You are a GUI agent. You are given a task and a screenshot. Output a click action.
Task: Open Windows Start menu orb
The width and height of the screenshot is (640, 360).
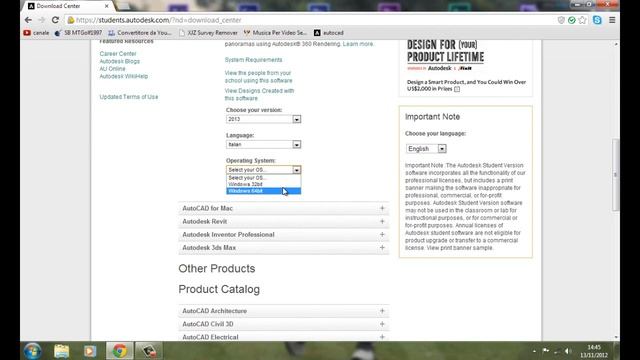[x=33, y=351]
